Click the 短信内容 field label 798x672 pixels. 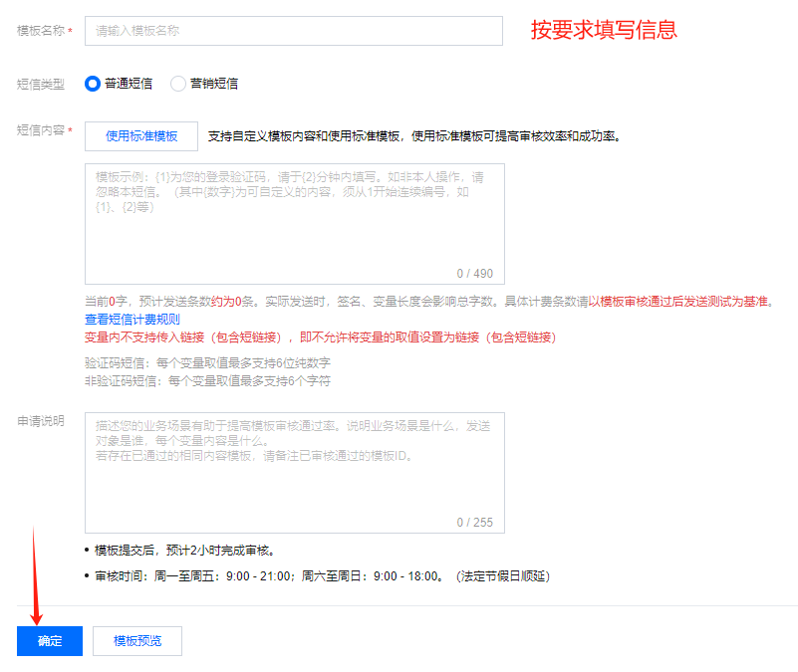(42, 130)
